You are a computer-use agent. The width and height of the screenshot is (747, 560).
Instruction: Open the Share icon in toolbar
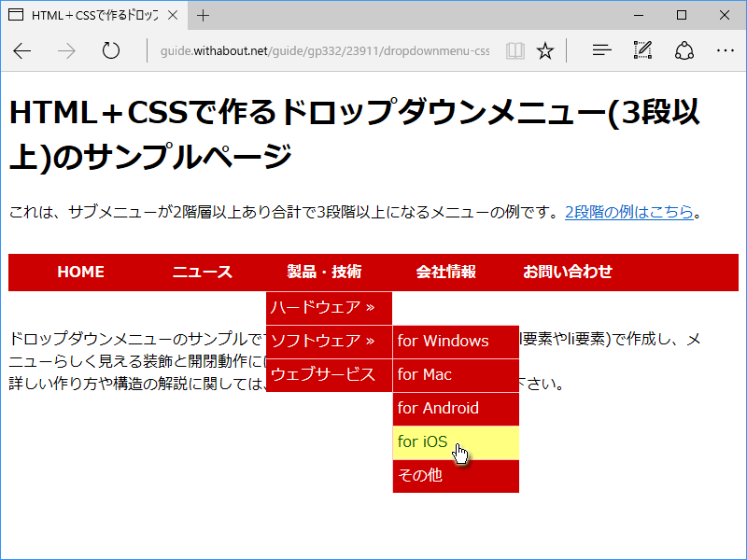684,50
